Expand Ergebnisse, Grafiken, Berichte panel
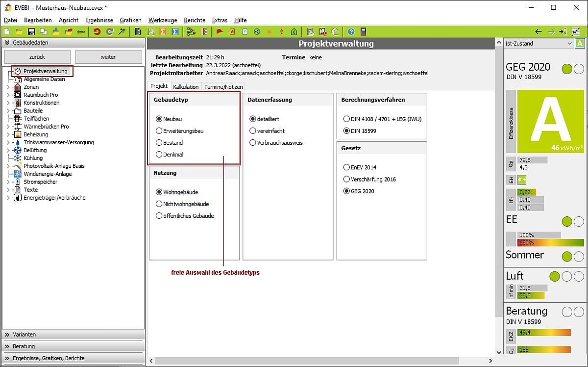588x367 pixels. (73, 358)
